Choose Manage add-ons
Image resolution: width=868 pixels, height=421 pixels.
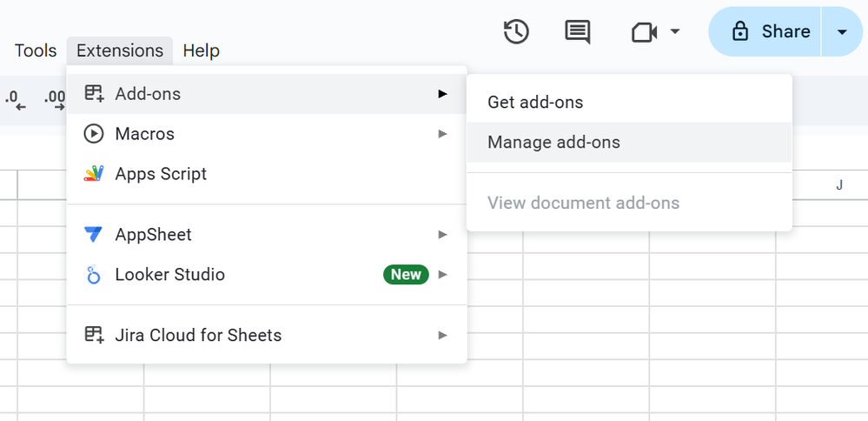[x=629, y=143]
